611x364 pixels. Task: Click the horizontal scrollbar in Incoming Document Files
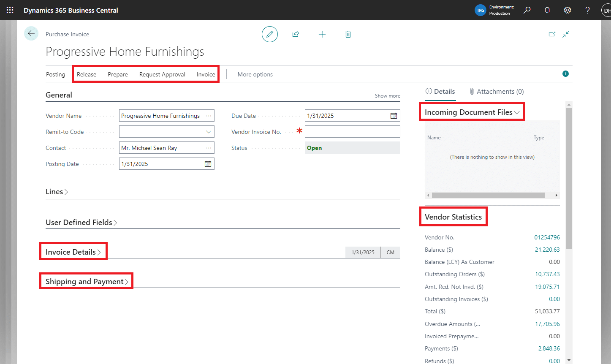488,195
